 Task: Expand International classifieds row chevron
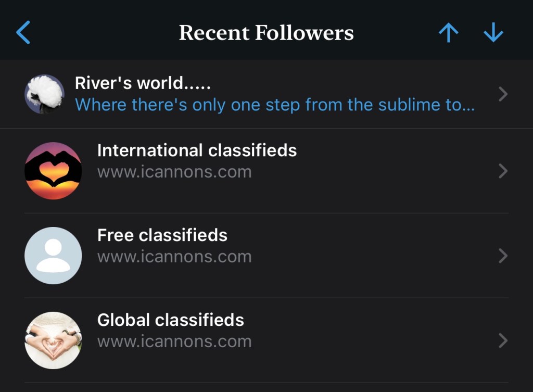[503, 171]
